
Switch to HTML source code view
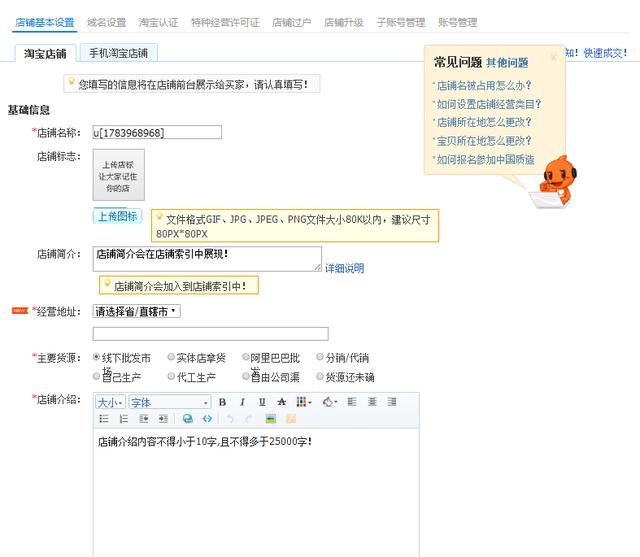point(207,419)
